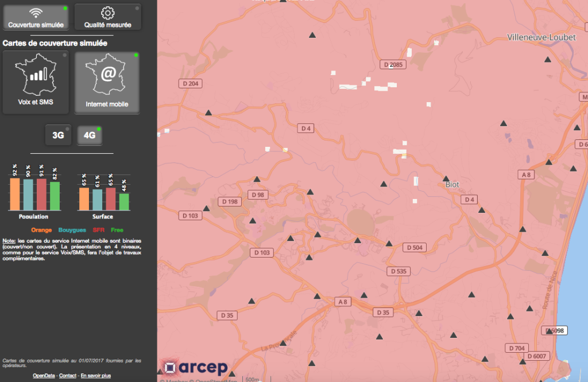Select the antenna marker just above Biot
Screen dimensions: 588x382
click(446, 178)
